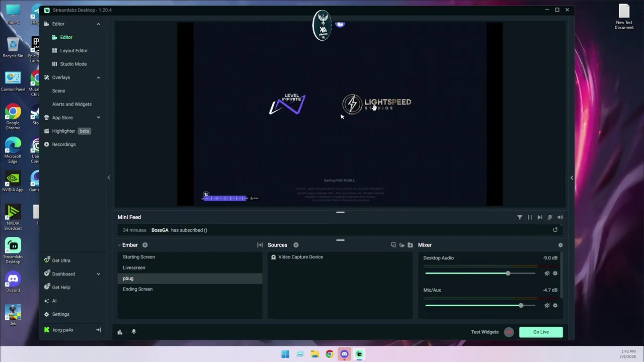
Task: Open the performance stats bar-chart icon
Action: (x=120, y=332)
